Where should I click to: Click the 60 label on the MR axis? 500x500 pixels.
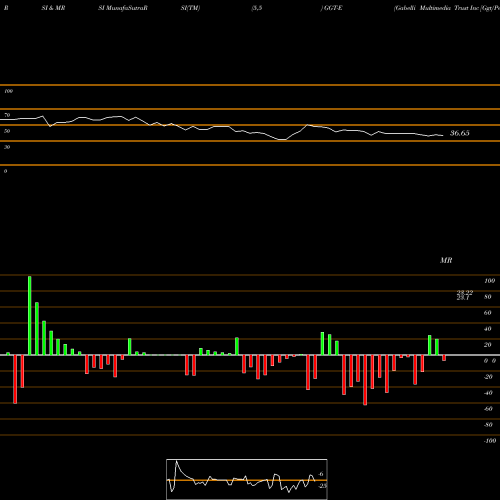[x=488, y=313]
